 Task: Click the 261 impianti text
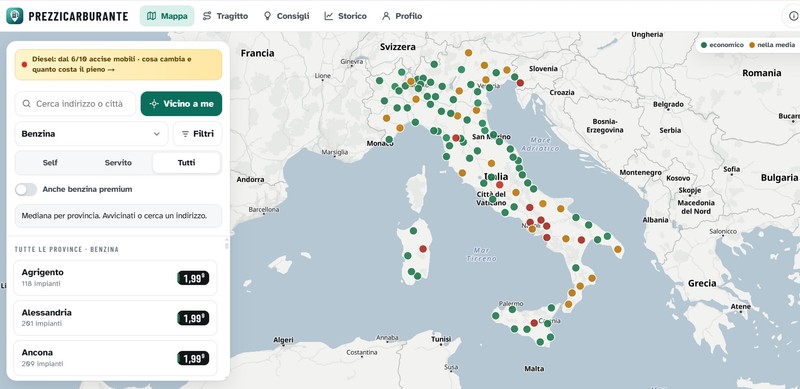42,324
